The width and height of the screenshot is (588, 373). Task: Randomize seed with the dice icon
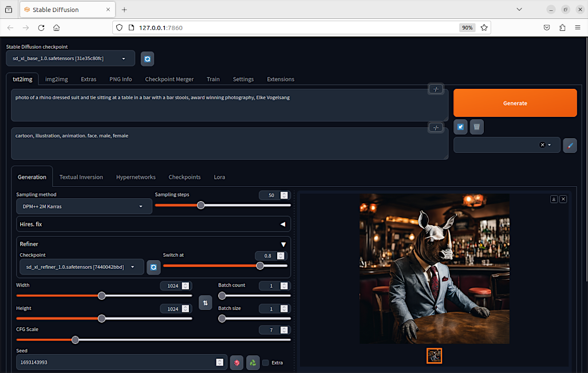236,363
